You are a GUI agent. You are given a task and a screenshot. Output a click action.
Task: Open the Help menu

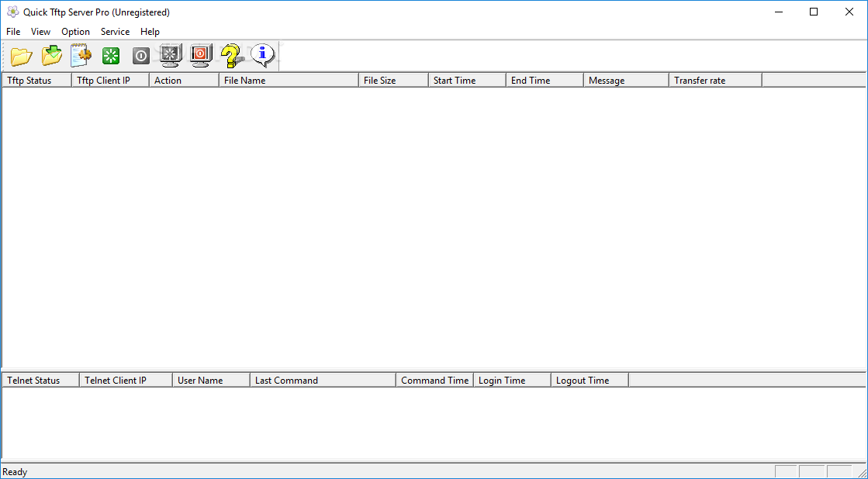pos(150,32)
